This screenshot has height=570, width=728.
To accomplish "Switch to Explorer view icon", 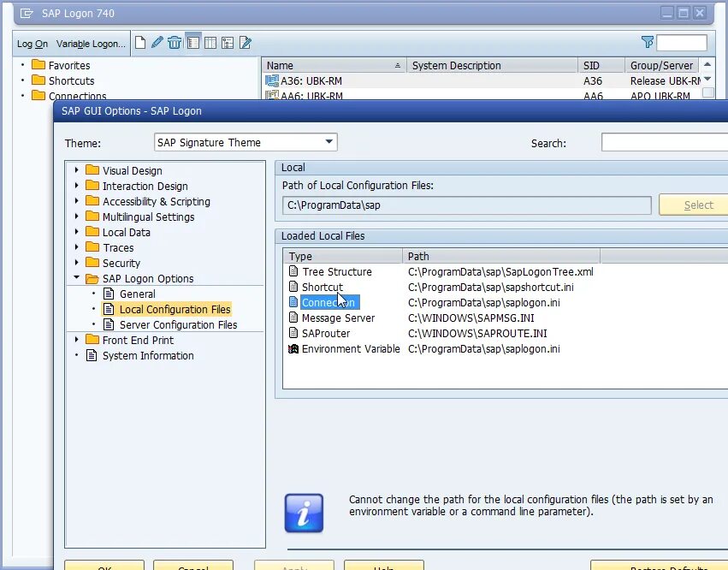I will click(x=193, y=43).
